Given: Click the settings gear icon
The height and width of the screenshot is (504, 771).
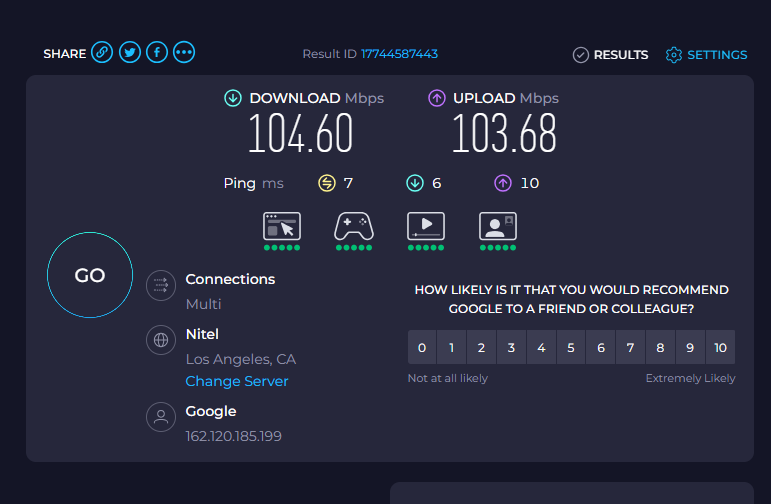Looking at the screenshot, I should 674,55.
